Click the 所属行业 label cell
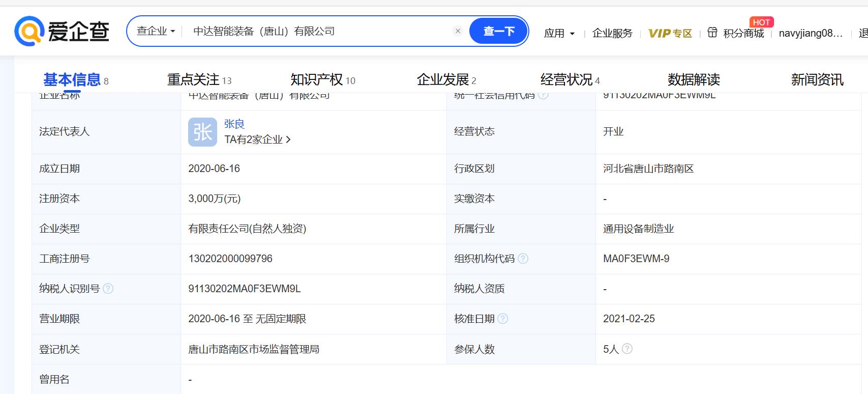Screen dimensions: 868x394 click(521, 229)
